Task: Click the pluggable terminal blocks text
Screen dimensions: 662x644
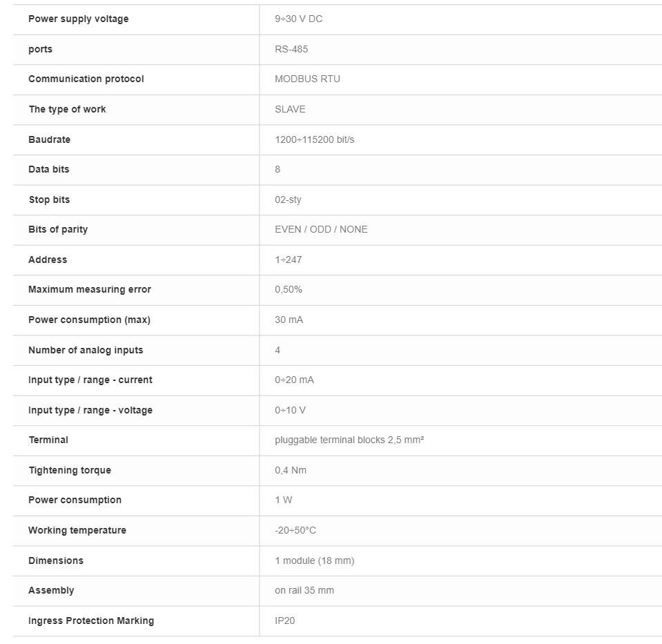Action: tap(349, 440)
